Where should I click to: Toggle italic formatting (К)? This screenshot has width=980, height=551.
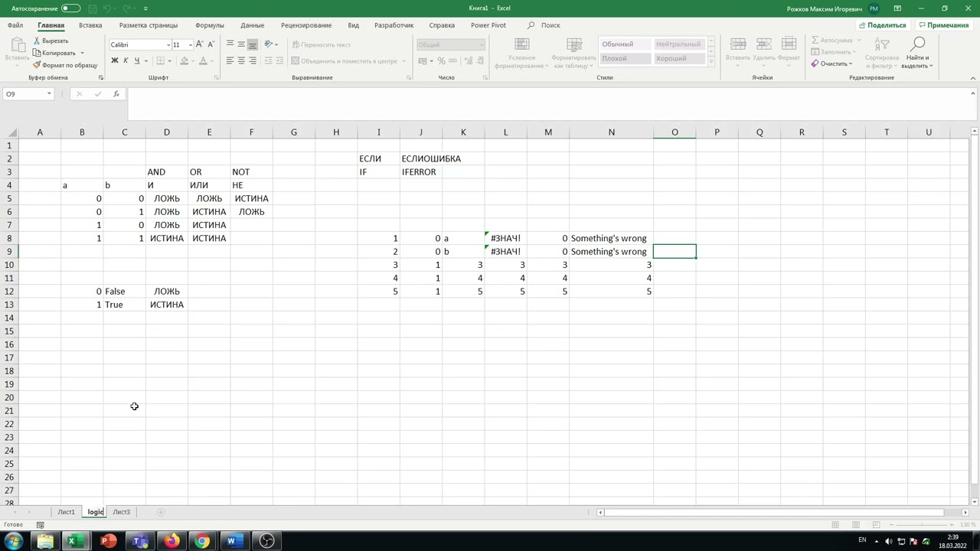point(126,60)
